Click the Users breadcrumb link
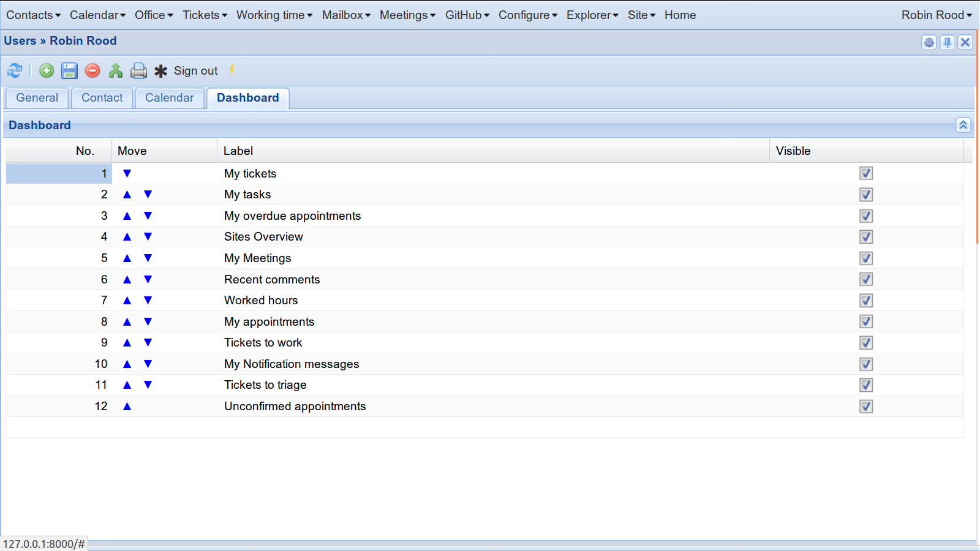This screenshot has width=980, height=551. point(20,41)
